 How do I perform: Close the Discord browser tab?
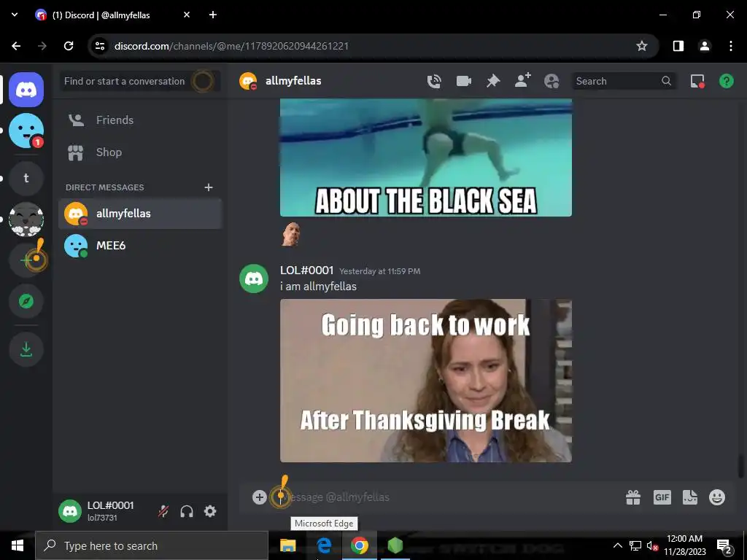[x=187, y=15]
